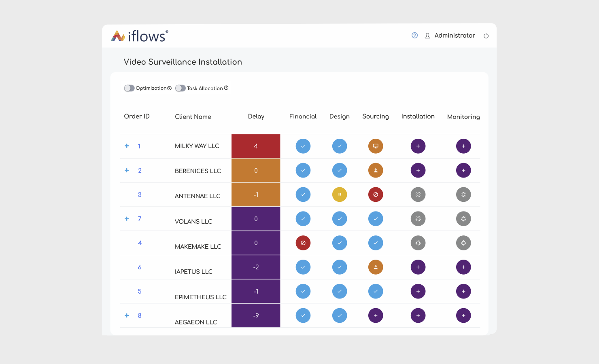
Task: Sort by Delay column header
Action: pyautogui.click(x=256, y=116)
